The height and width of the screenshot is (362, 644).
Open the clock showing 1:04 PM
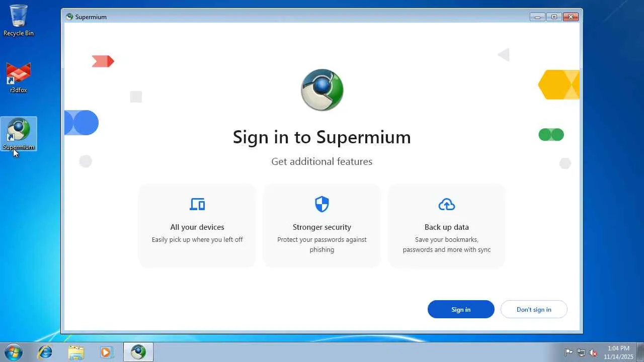[x=618, y=352]
